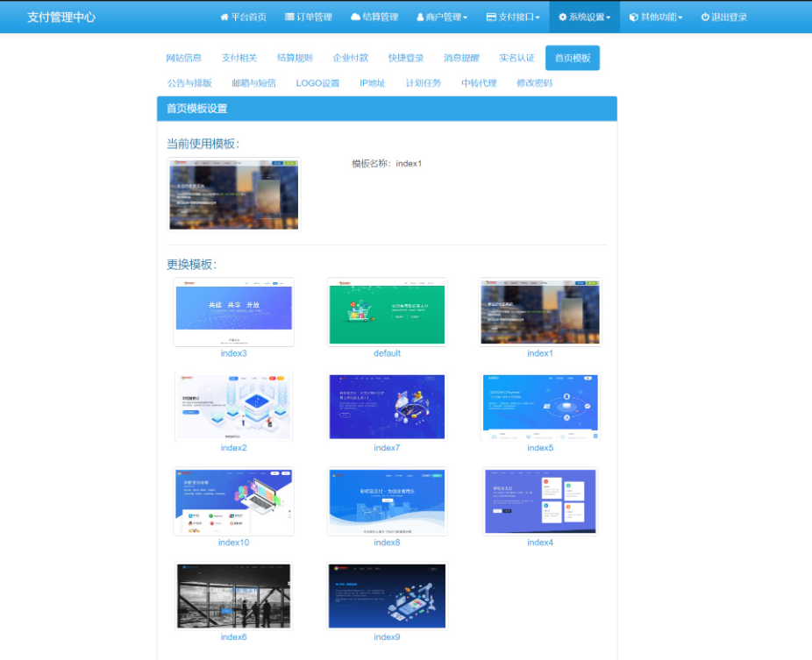Select the index6 black-and-white template thumbnail
The image size is (812, 660).
(x=233, y=596)
